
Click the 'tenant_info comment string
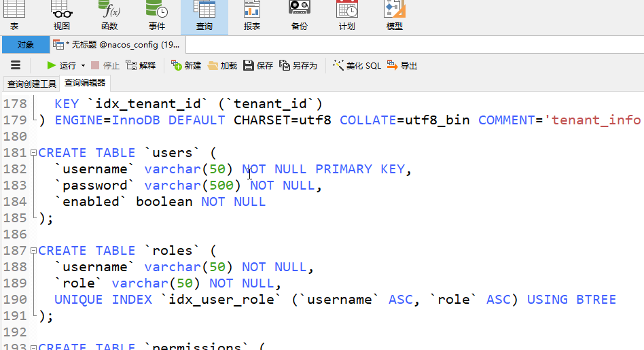pos(592,120)
